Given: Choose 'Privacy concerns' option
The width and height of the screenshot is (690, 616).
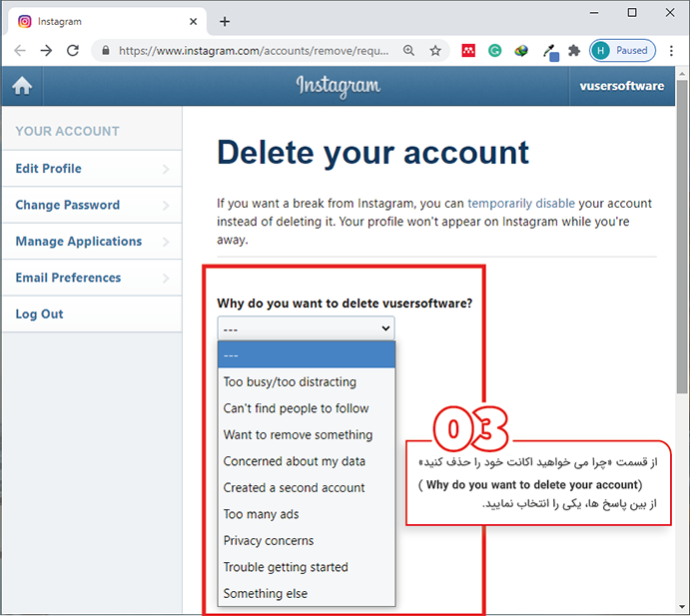Looking at the screenshot, I should pyautogui.click(x=307, y=540).
